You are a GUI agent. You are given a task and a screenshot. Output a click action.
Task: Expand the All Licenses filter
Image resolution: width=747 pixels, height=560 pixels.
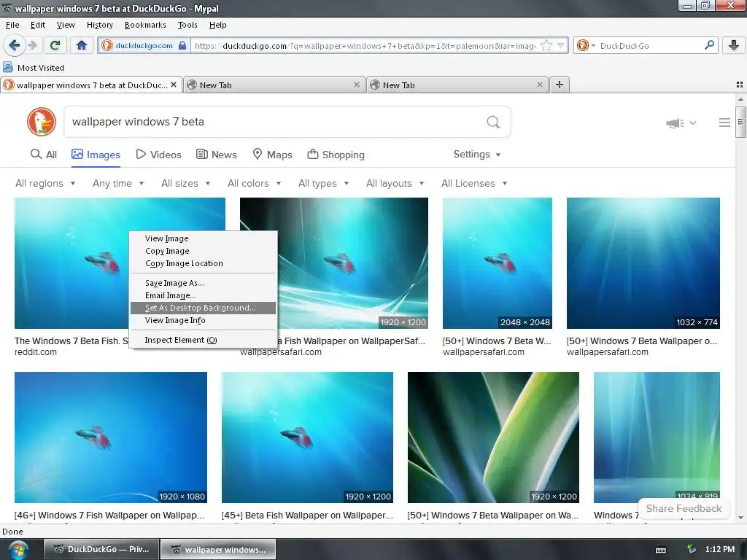[474, 183]
